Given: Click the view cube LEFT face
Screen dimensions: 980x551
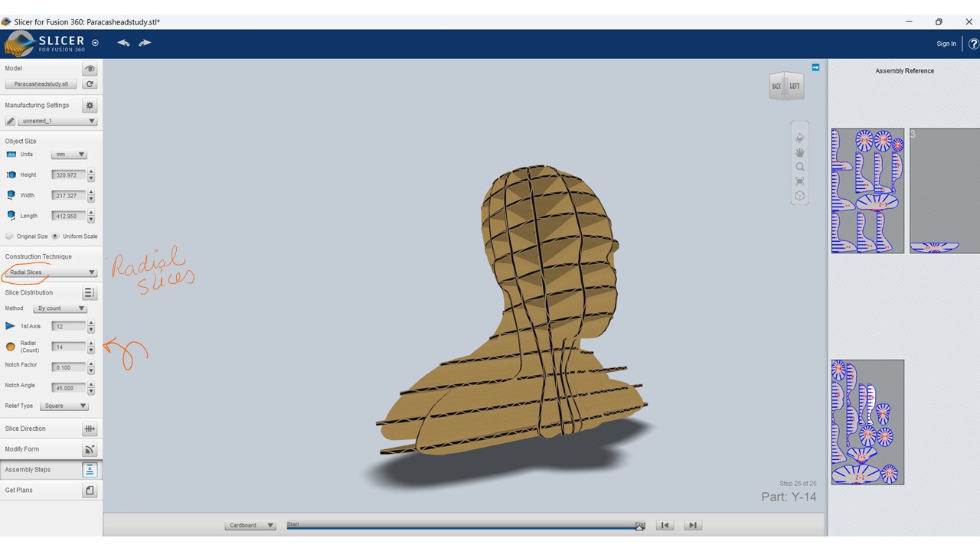Looking at the screenshot, I should click(795, 86).
